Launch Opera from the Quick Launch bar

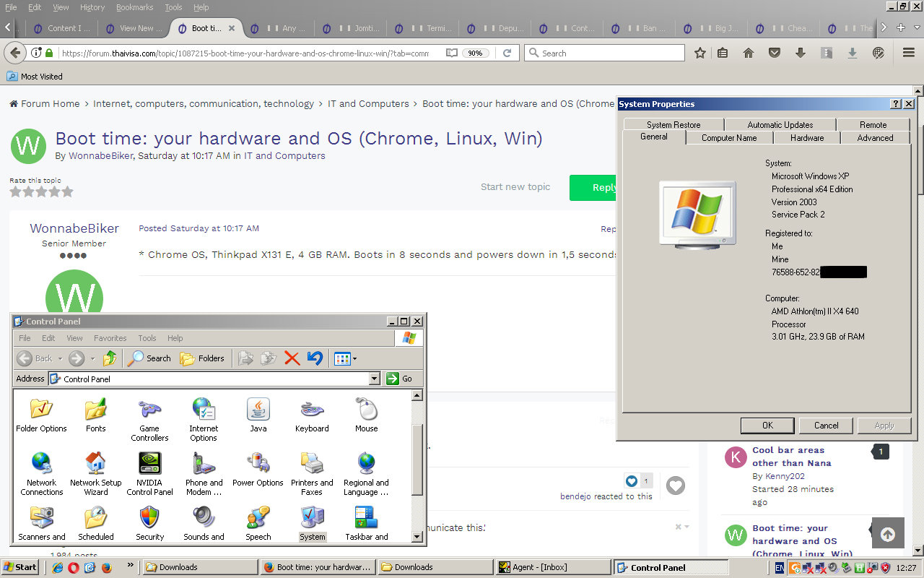(74, 567)
